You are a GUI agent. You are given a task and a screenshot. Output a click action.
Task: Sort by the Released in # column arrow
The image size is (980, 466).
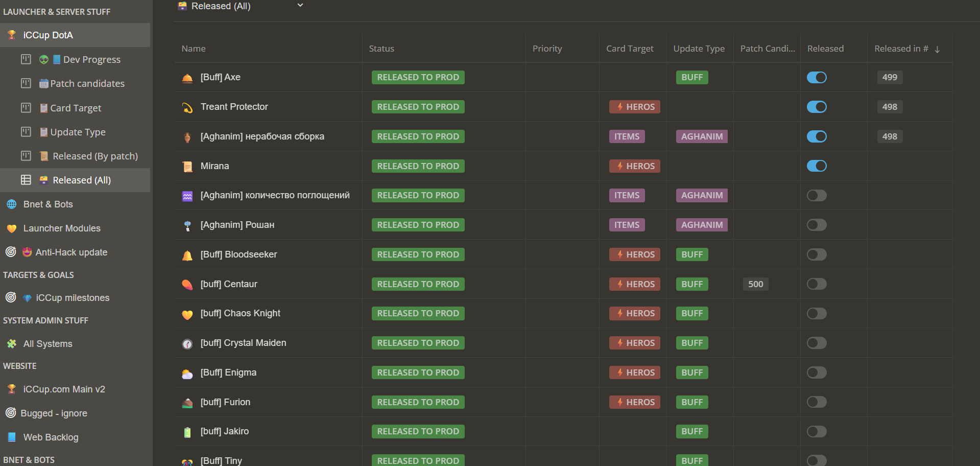click(x=937, y=49)
